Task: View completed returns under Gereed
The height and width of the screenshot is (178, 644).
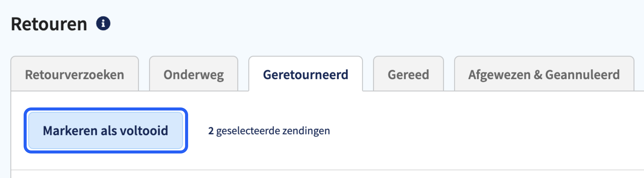Action: click(x=408, y=74)
